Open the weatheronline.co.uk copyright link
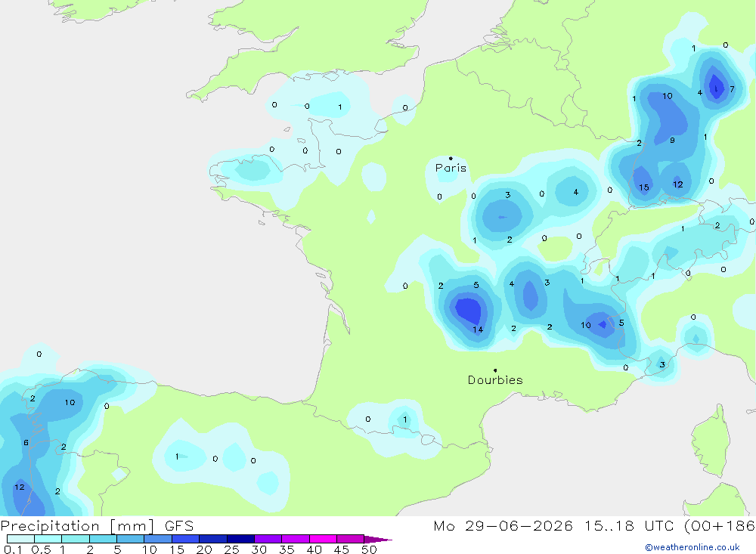Screen dimensions: 756x554 coord(692,547)
